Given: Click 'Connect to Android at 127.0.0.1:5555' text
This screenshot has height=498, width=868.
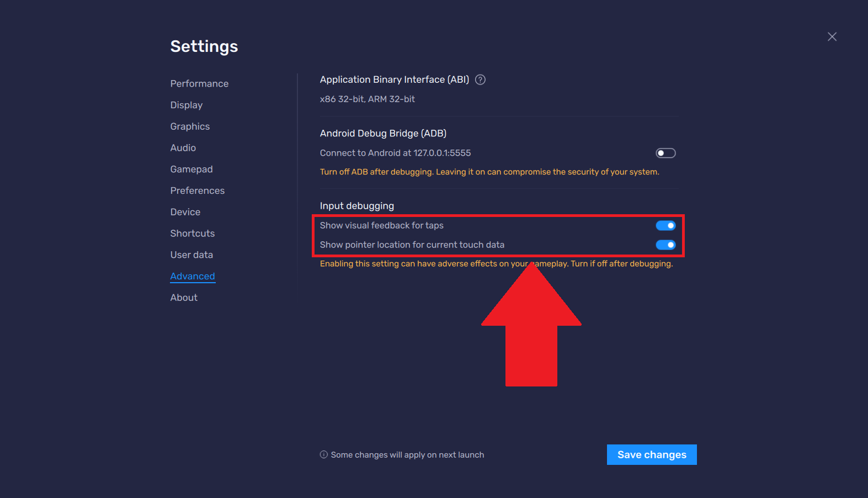Looking at the screenshot, I should pyautogui.click(x=395, y=153).
